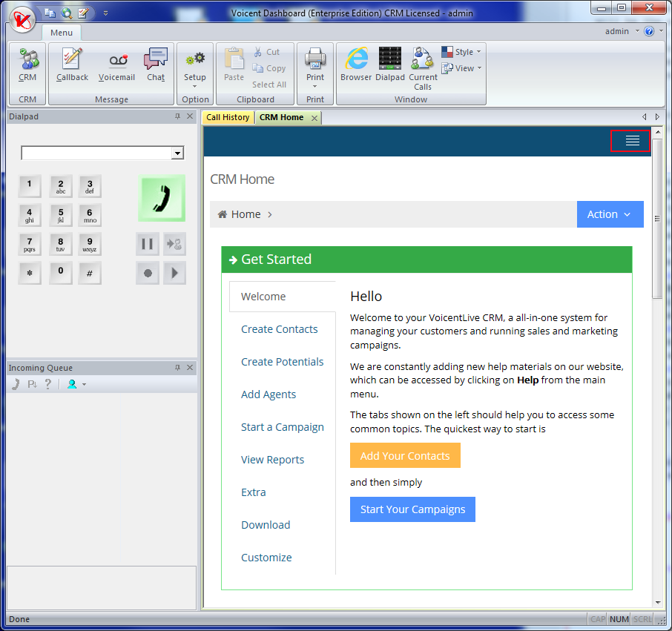
Task: Dial digit 1 on the keypad
Action: click(x=30, y=186)
